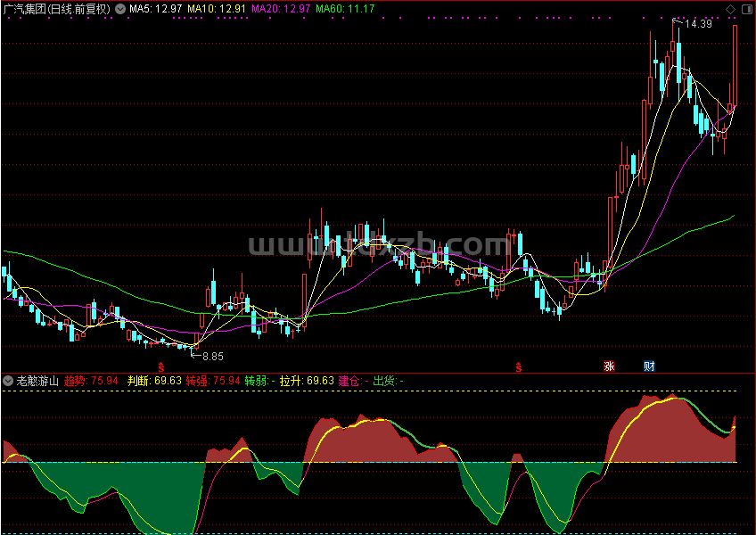Click the 老憨游山 indicator name

(x=37, y=381)
